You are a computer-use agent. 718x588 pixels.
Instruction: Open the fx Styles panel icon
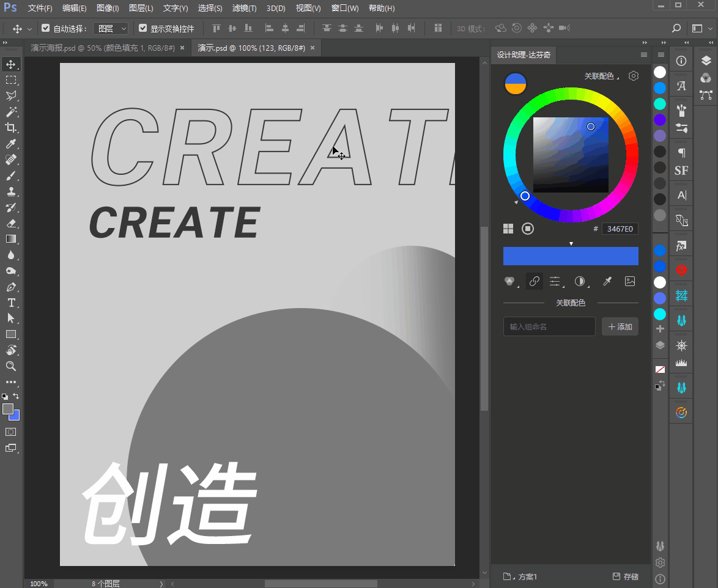point(681,246)
